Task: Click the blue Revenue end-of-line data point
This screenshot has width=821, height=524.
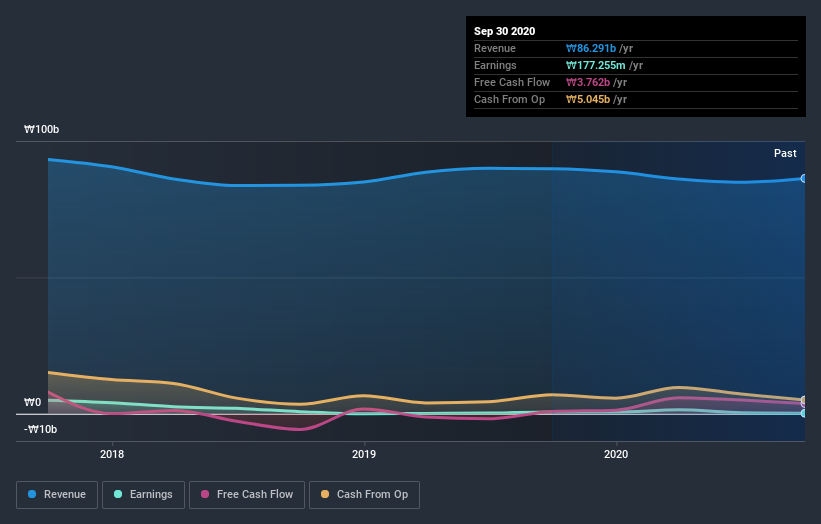Action: pos(803,179)
